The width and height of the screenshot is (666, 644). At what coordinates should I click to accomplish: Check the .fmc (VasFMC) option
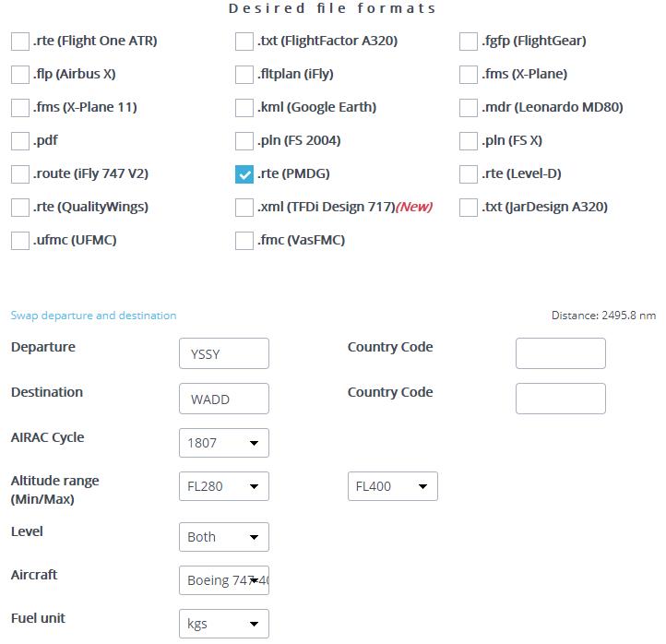pyautogui.click(x=244, y=241)
